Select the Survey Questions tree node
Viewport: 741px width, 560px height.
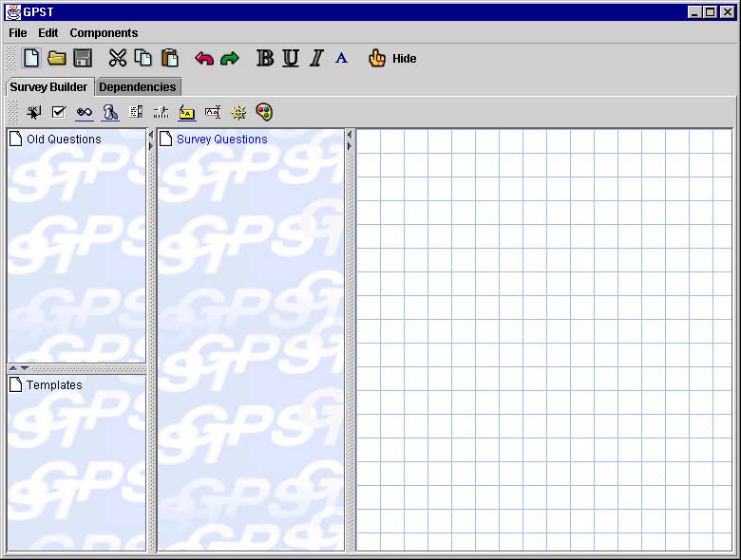pos(221,140)
